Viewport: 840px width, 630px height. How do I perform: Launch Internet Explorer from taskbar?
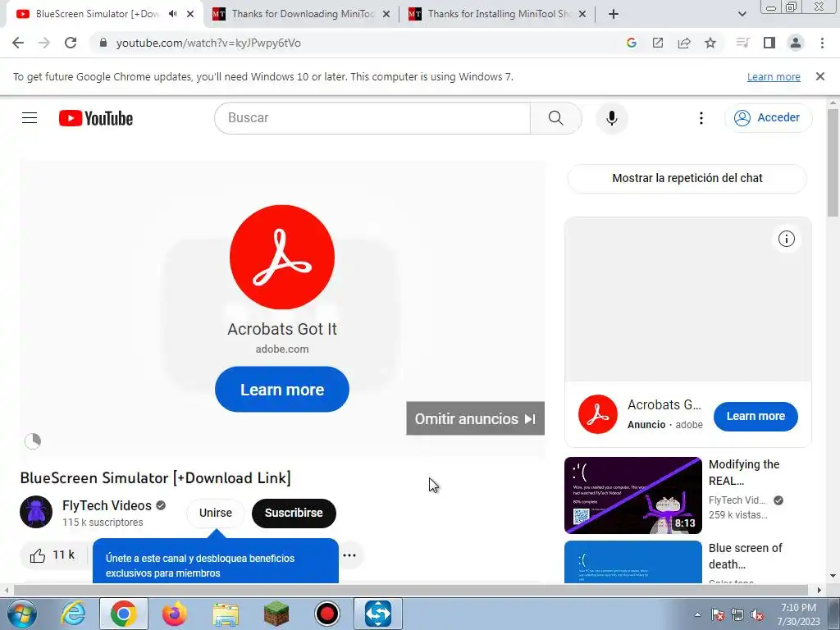73,614
